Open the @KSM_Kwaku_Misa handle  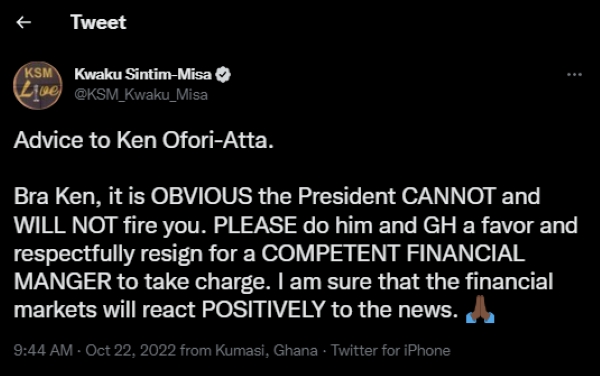point(141,94)
